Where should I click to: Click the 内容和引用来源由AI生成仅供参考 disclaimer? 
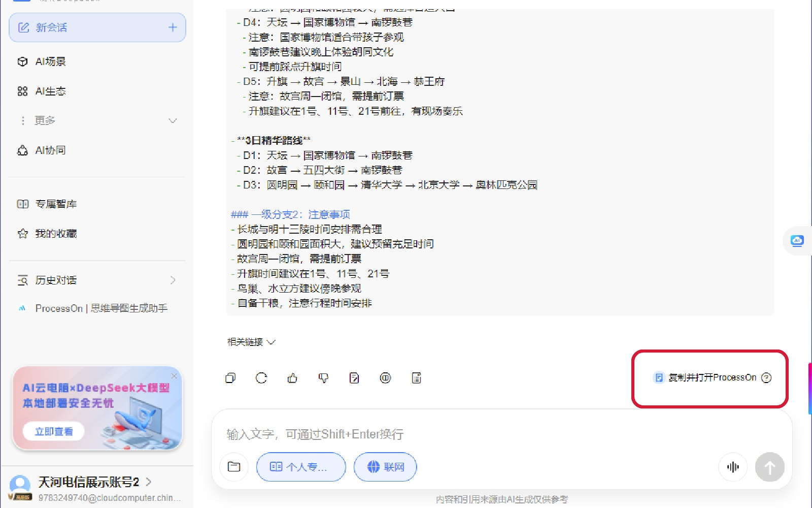coord(502,499)
